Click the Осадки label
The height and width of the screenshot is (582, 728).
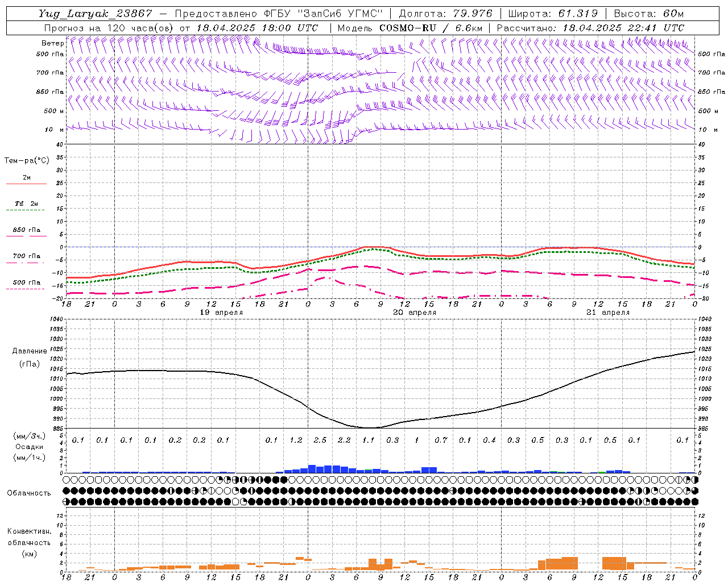coord(30,447)
